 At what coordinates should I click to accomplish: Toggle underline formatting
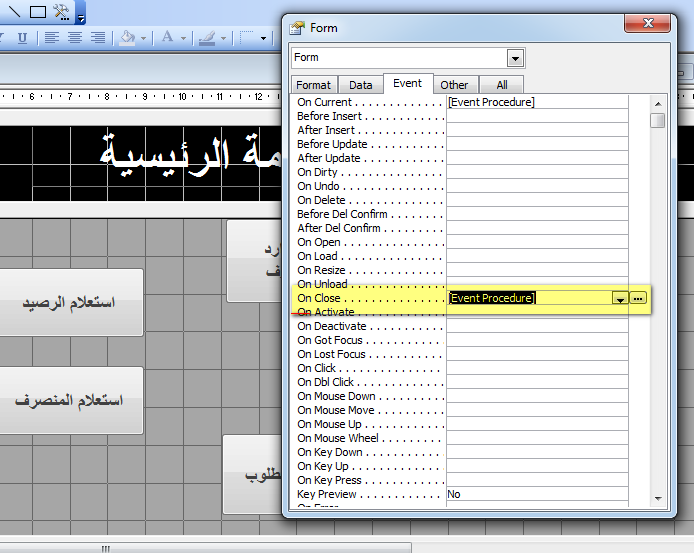coord(22,38)
